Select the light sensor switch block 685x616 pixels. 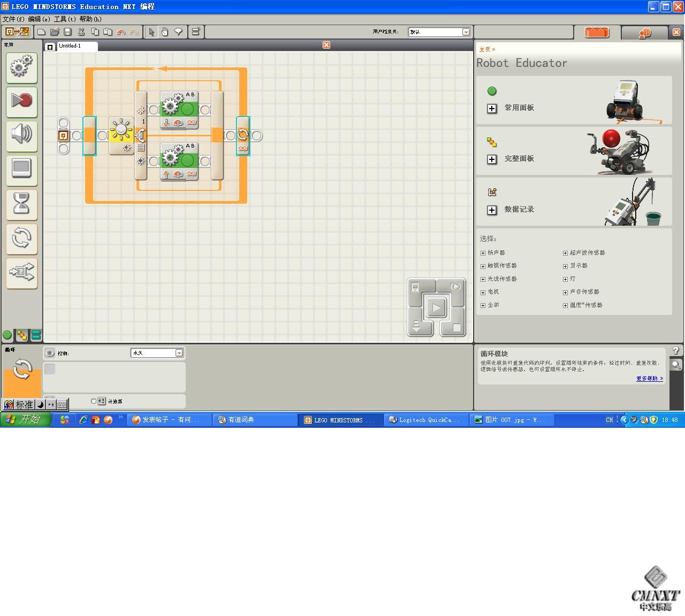(x=121, y=135)
